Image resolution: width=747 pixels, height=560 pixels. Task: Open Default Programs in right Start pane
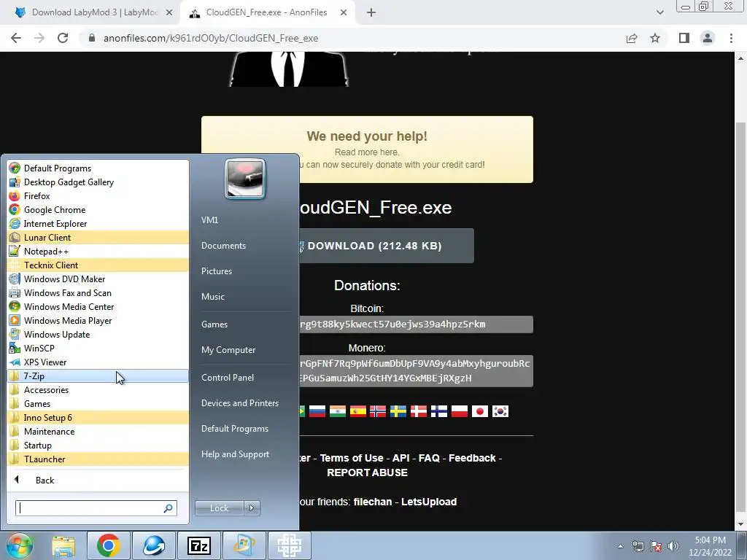point(235,429)
